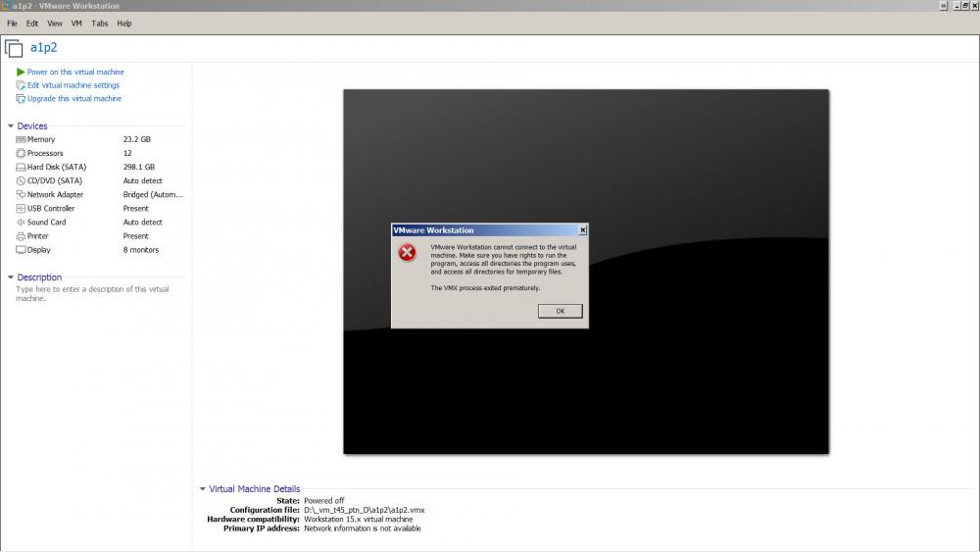
Task: Open the File menu
Action: tap(12, 24)
